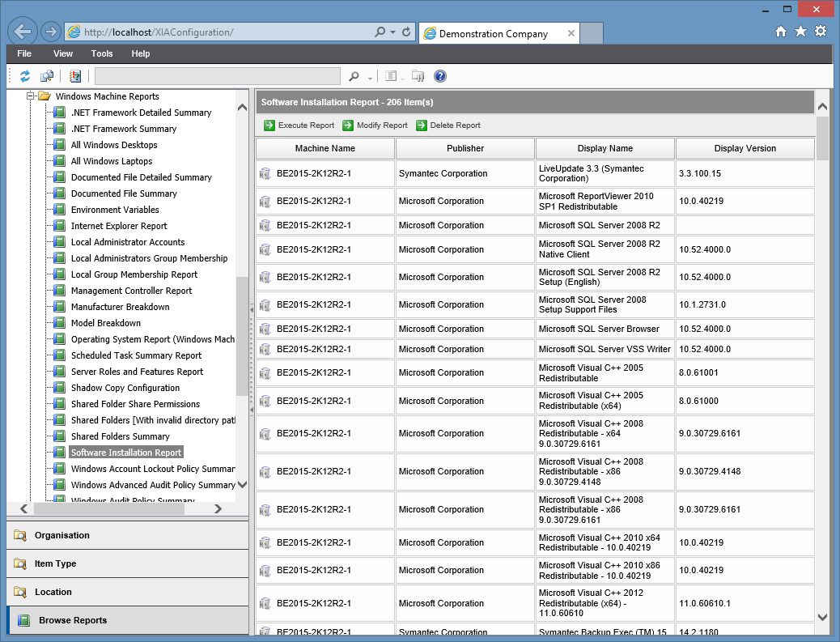840x642 pixels.
Task: Click the Software Installation Report tree icon
Action: pyautogui.click(x=60, y=453)
